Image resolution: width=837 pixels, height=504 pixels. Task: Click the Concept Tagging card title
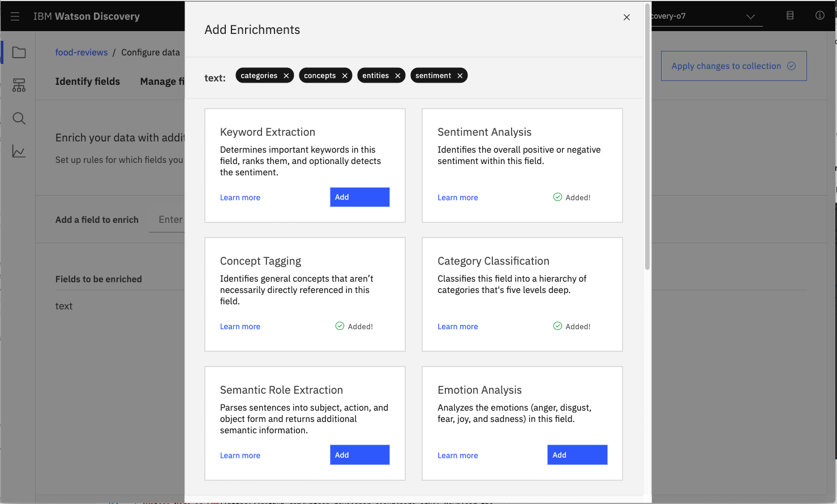pyautogui.click(x=260, y=261)
